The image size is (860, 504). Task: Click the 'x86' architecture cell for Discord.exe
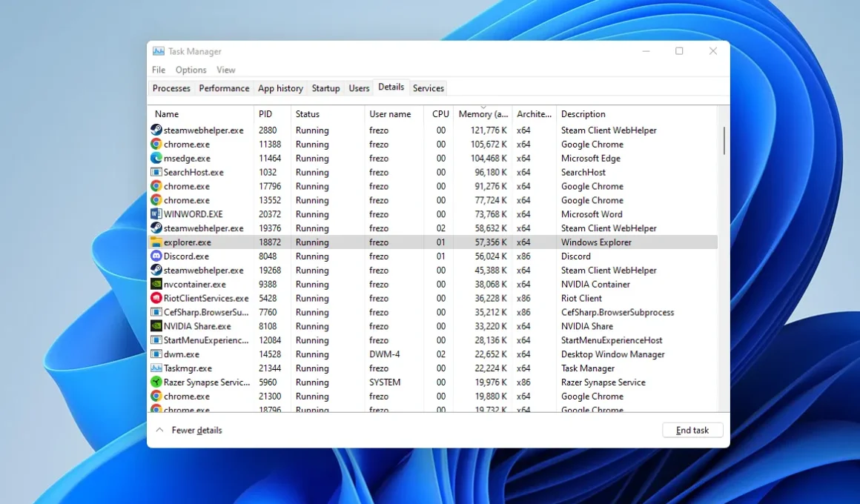coord(523,256)
